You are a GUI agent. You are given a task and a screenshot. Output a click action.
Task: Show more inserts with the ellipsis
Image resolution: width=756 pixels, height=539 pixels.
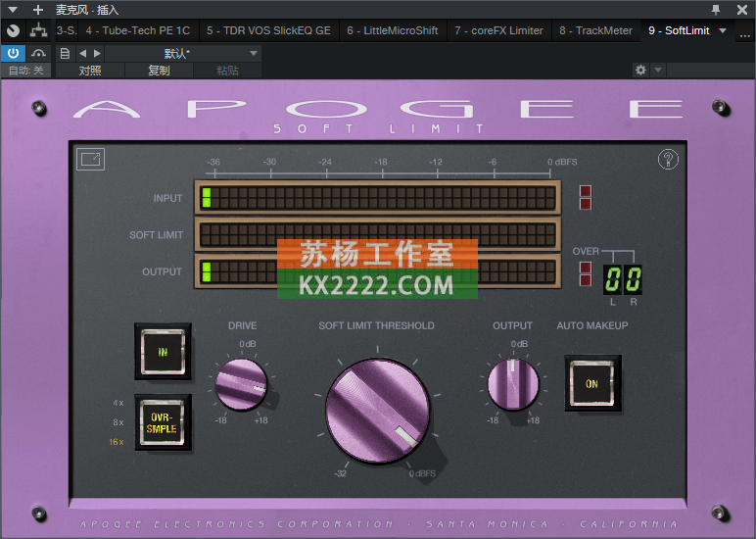tap(744, 34)
